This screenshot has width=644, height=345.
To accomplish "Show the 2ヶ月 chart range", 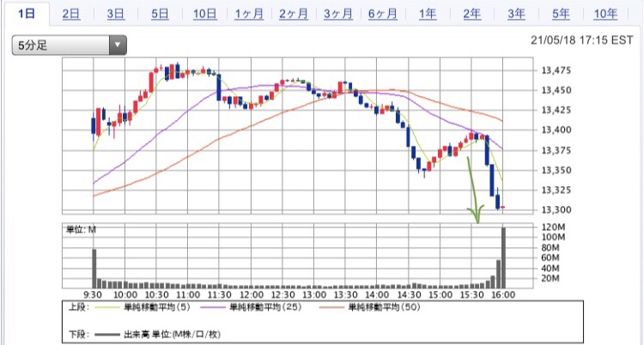I will 294,14.
